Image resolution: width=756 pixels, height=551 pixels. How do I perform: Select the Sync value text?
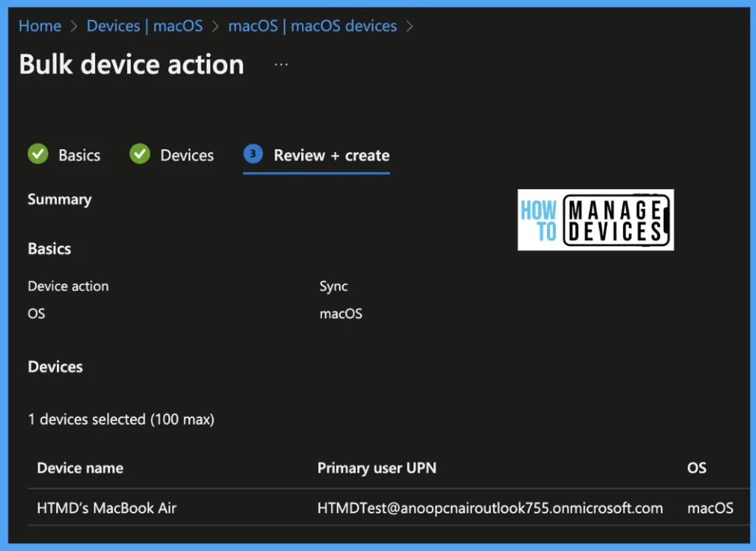coord(333,287)
